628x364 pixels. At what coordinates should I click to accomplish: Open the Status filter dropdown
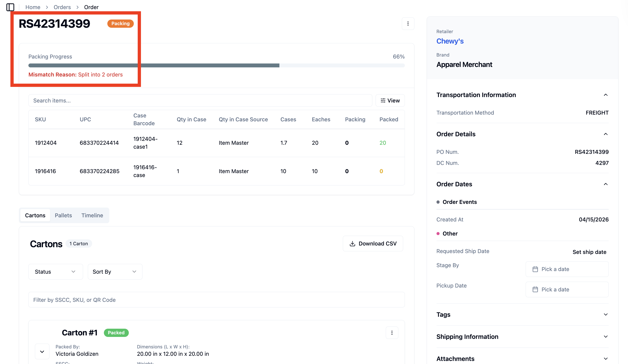point(56,272)
